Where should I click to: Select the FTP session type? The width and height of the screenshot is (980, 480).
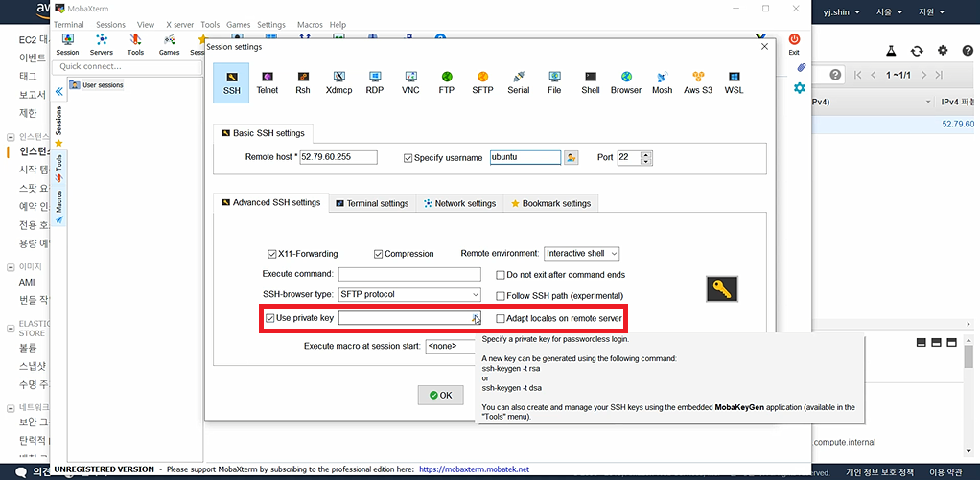446,82
